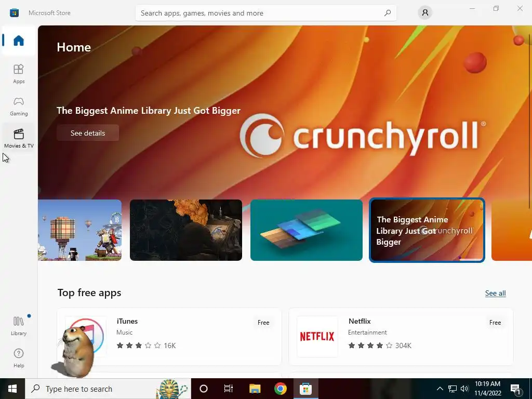Open the iTunes app card title

[127, 321]
